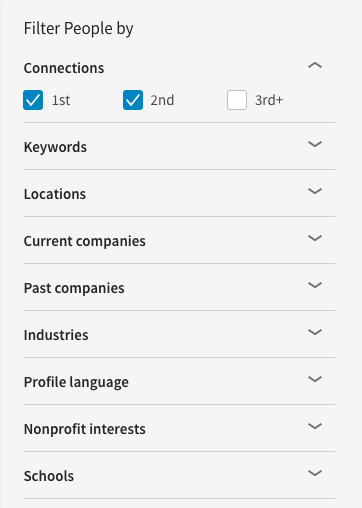Click the Connections section heading
Image resolution: width=362 pixels, height=508 pixels.
click(x=64, y=68)
